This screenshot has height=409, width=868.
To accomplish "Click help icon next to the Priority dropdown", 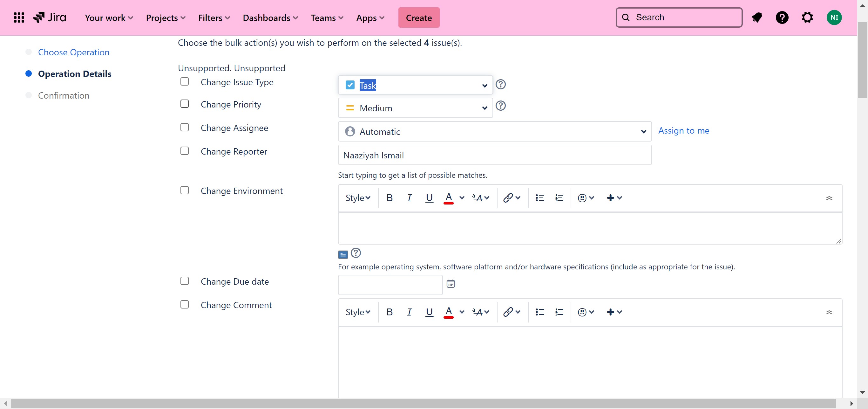I will click(500, 106).
